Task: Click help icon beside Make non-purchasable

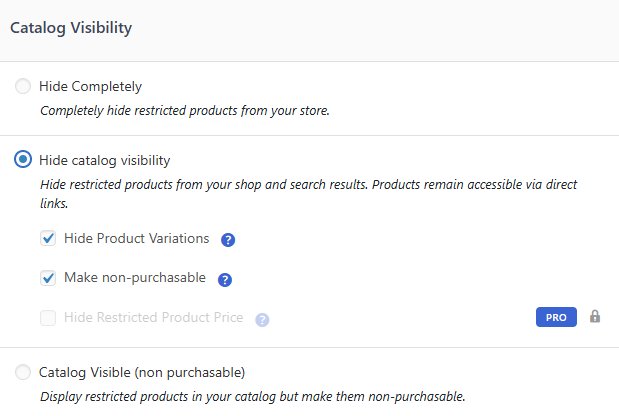Action: click(x=225, y=279)
